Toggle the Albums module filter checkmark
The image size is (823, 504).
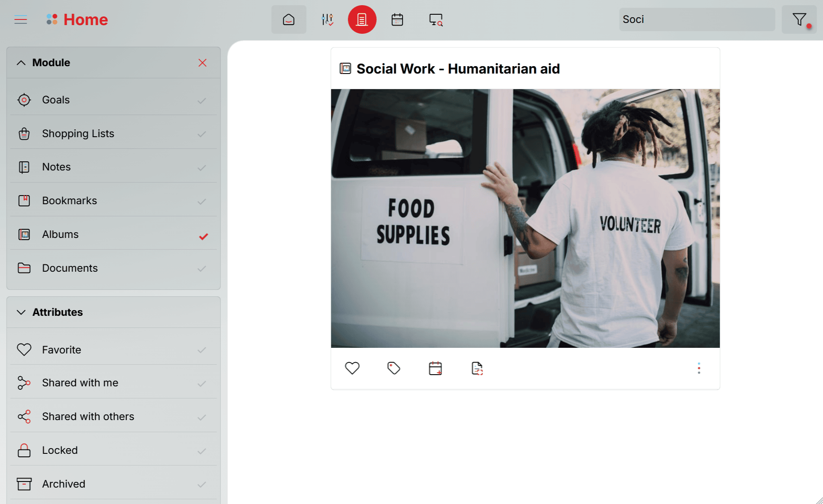click(x=203, y=236)
